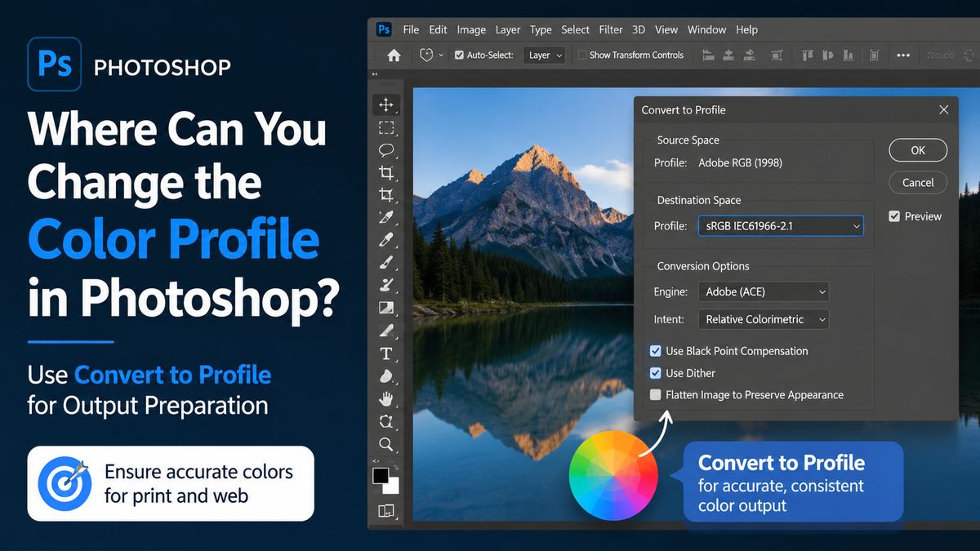Viewport: 980px width, 551px height.
Task: Click the tool preset icon next to Home
Action: [x=425, y=55]
